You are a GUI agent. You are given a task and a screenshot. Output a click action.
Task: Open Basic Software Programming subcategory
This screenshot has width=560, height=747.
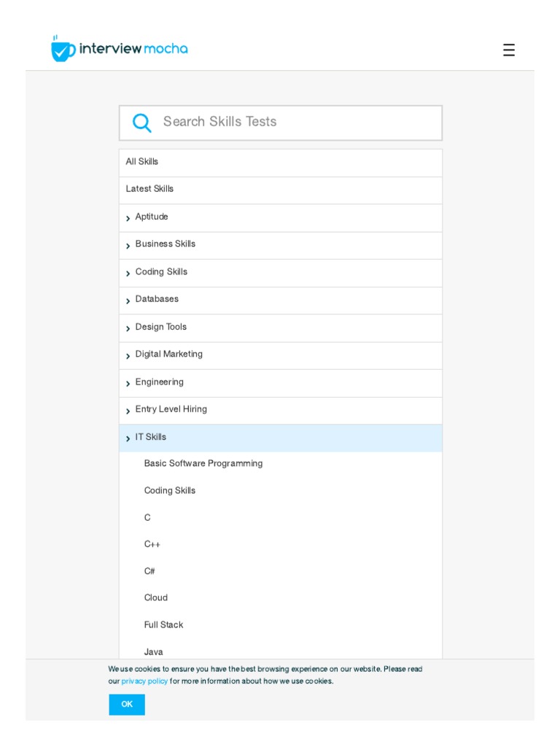(203, 463)
